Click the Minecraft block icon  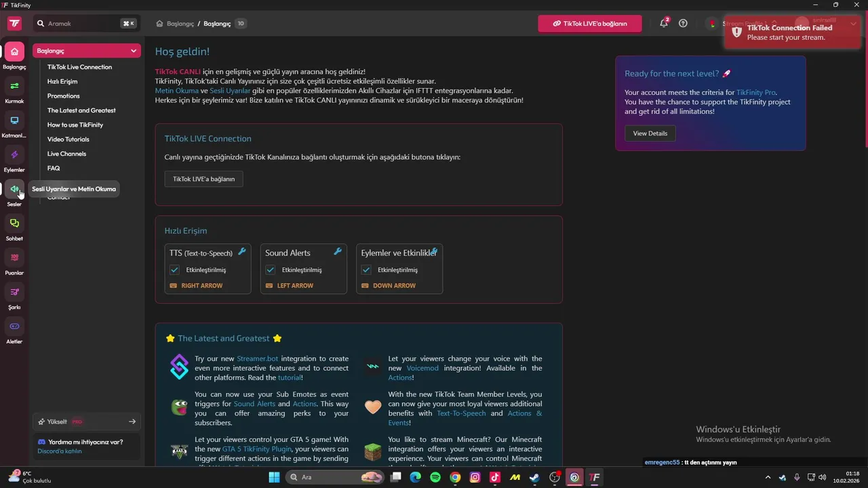click(x=373, y=451)
